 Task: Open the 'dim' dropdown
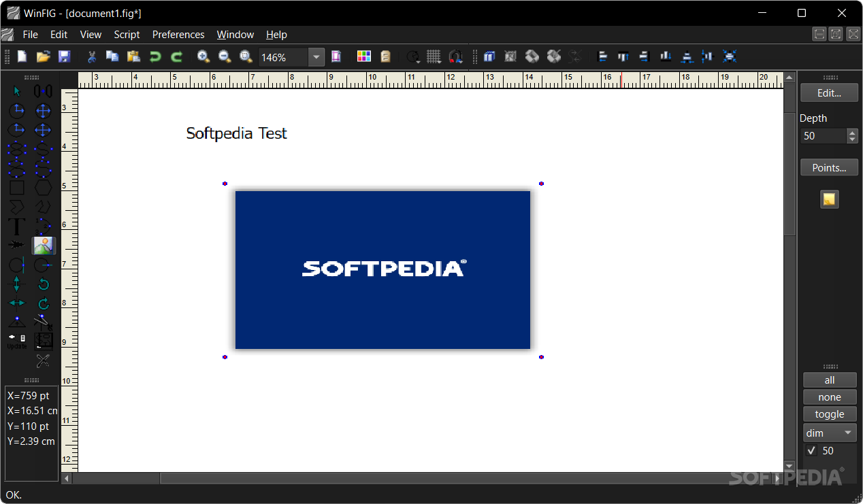829,433
